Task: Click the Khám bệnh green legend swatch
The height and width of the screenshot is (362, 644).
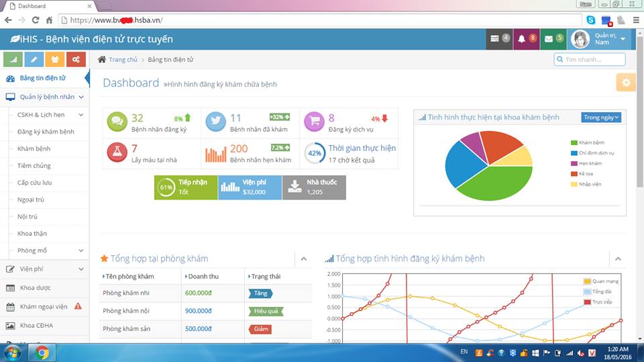Action: (x=574, y=143)
